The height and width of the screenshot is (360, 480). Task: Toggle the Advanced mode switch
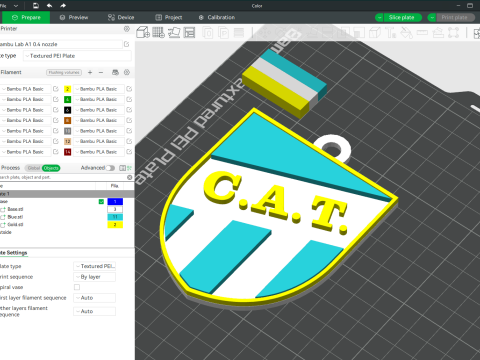click(x=110, y=168)
